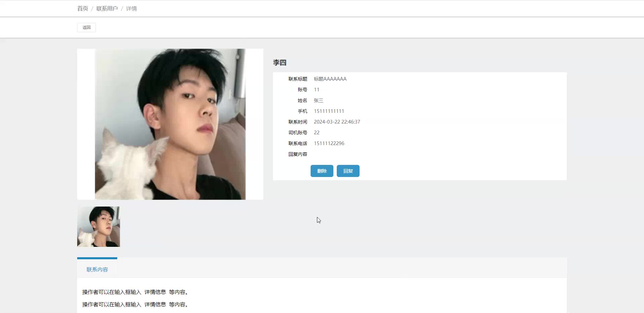Click the 司机账号 value 22
The width and height of the screenshot is (644, 313).
pos(317,133)
